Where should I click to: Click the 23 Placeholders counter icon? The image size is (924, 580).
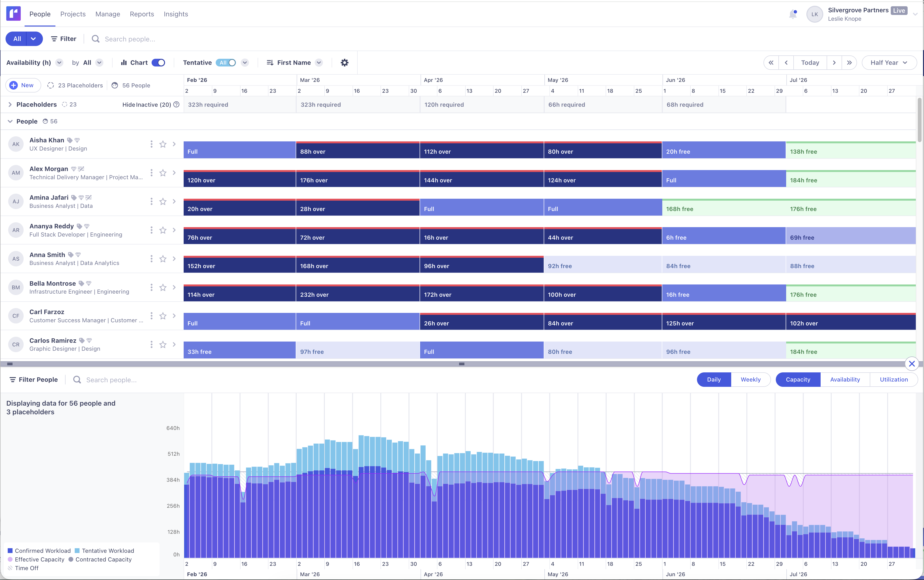pos(51,85)
